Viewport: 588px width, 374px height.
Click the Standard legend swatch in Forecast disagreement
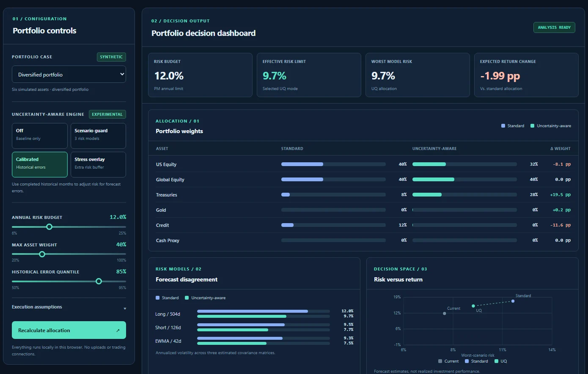[157, 298]
